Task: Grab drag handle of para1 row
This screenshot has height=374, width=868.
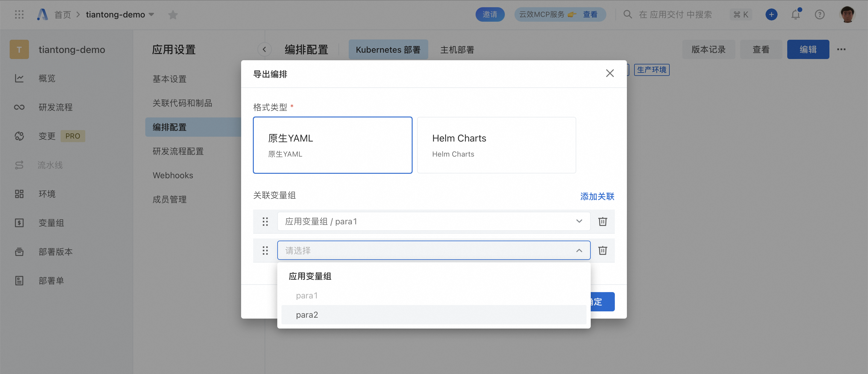Action: (265, 222)
